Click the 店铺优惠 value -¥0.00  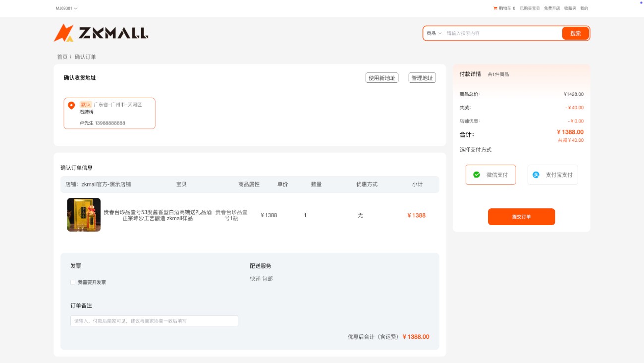pyautogui.click(x=576, y=121)
